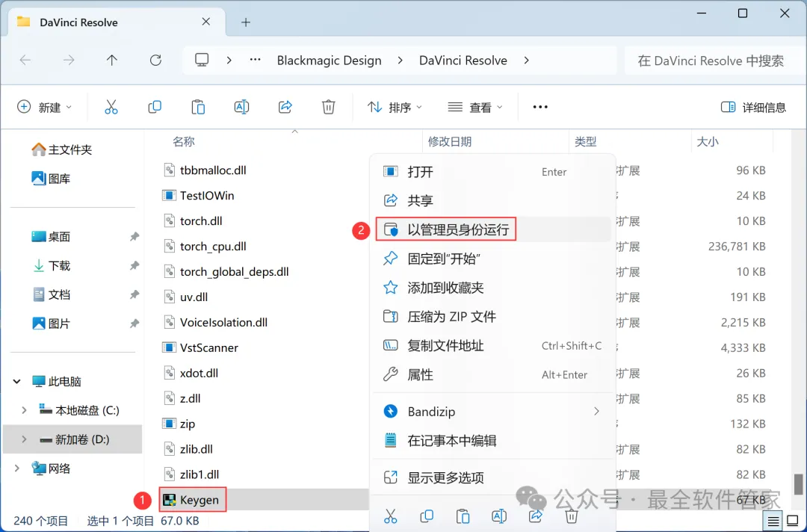Click the Share icon in the toolbar
This screenshot has height=532, width=807.
[285, 107]
